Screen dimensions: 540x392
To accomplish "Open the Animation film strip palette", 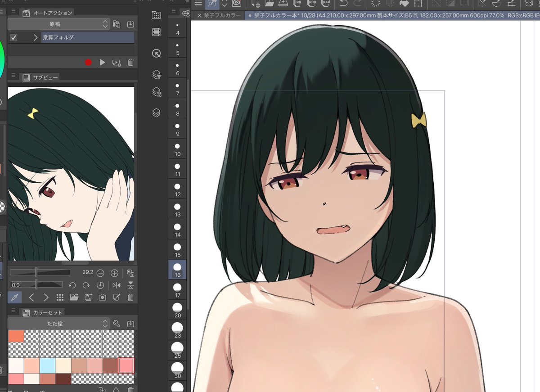I will tap(156, 32).
